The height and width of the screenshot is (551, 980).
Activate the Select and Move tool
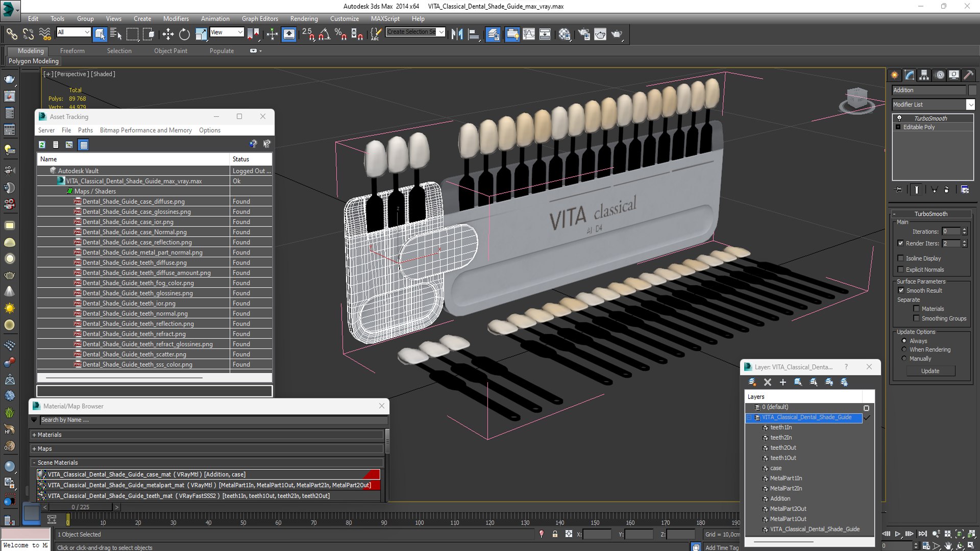(x=168, y=34)
